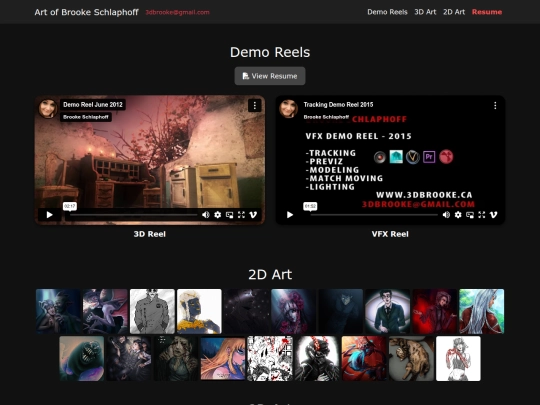Open the teal grinning monster thumbnail

tap(82, 359)
